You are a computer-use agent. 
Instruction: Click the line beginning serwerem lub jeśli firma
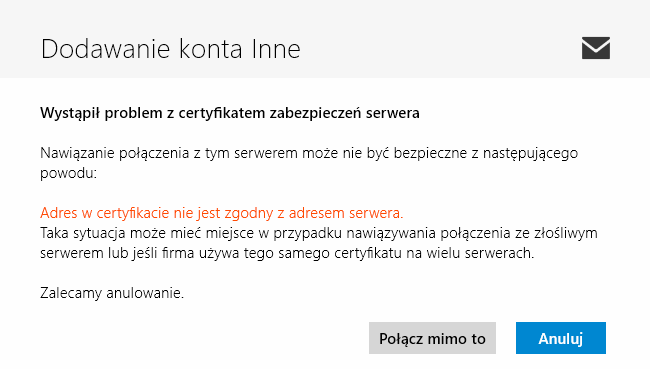click(x=287, y=253)
